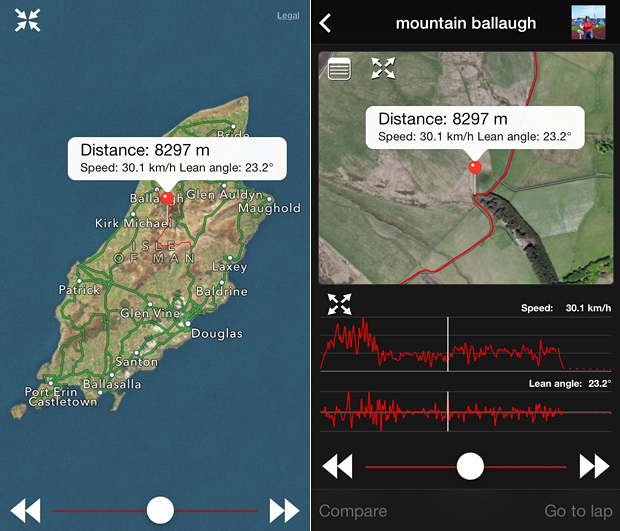Tap the Go to lap button
This screenshot has height=531, width=620.
click(578, 511)
